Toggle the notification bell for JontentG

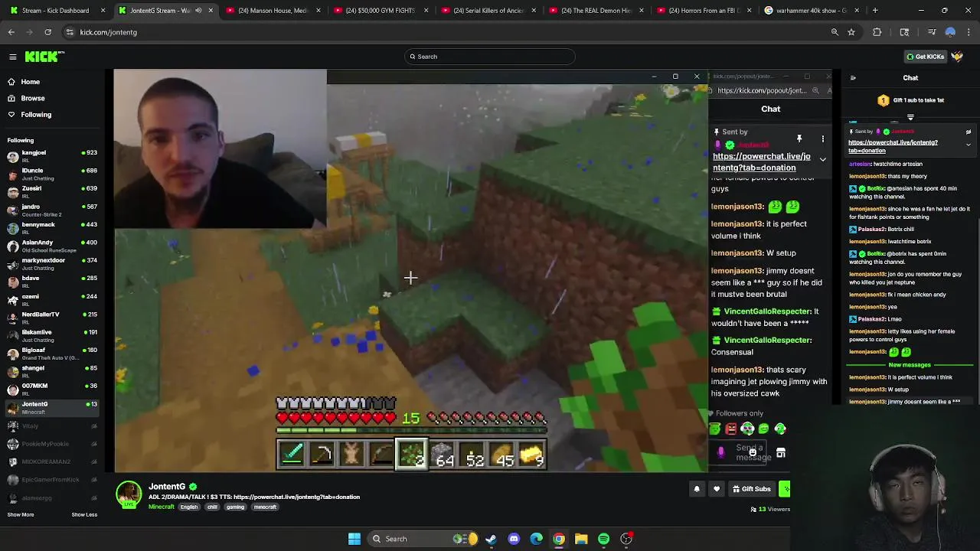tap(697, 489)
